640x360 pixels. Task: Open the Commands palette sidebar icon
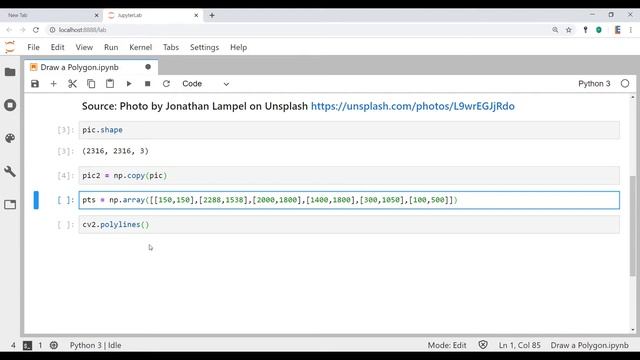click(x=10, y=138)
